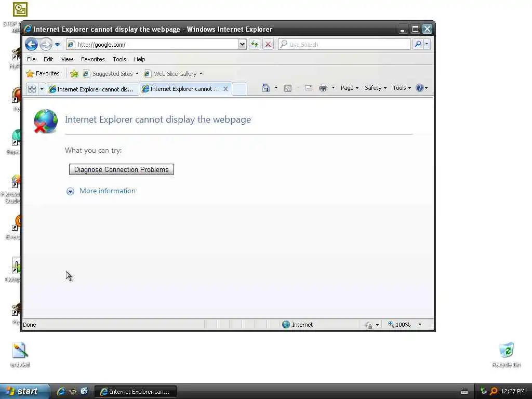
Task: Click the protected mode lock icon in status bar
Action: [x=368, y=325]
